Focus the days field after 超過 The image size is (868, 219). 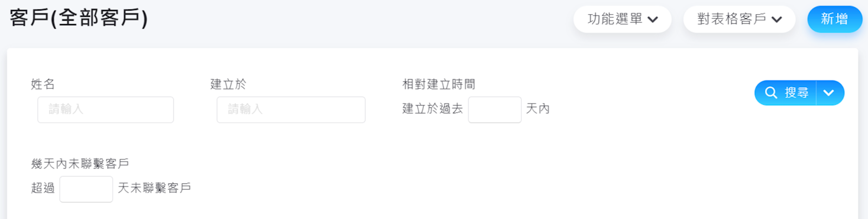point(86,189)
